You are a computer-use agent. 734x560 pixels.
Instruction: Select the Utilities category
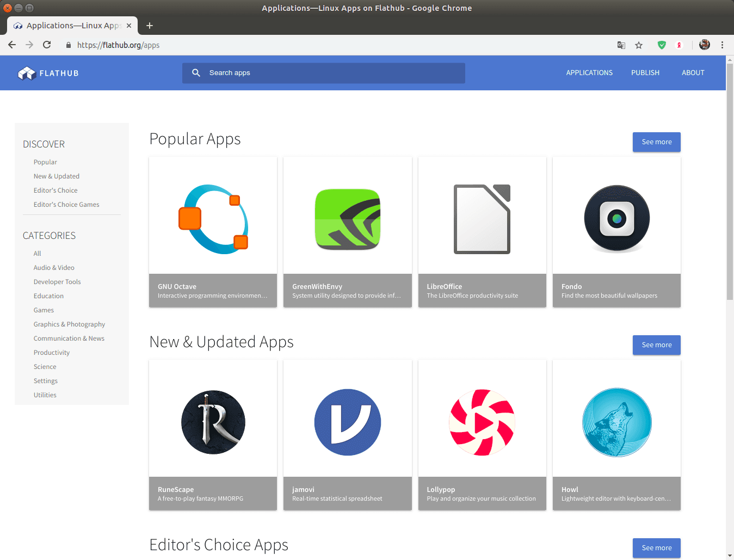pos(45,395)
